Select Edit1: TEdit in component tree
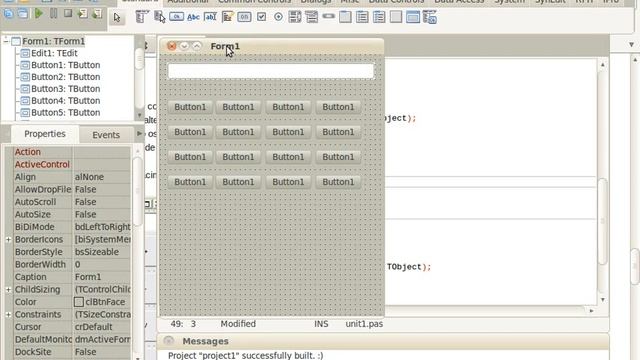The width and height of the screenshot is (640, 360). 54,53
